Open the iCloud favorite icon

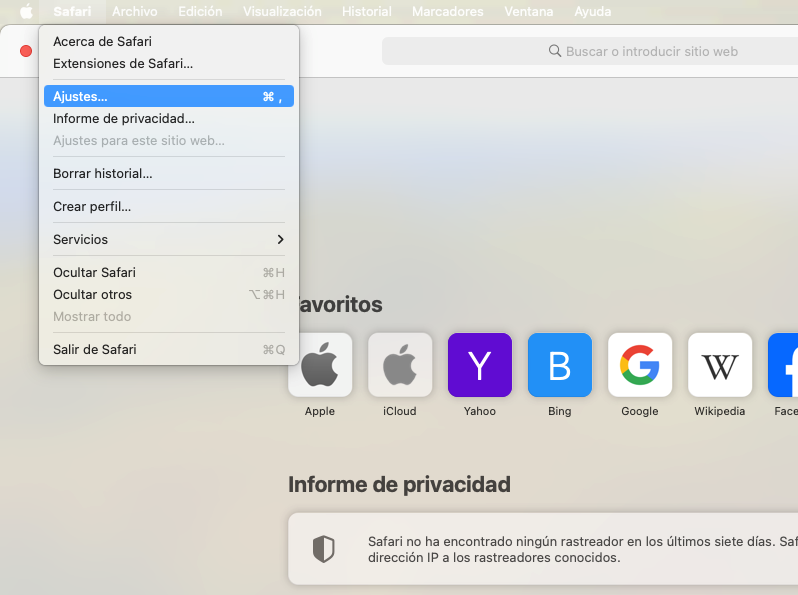point(400,365)
